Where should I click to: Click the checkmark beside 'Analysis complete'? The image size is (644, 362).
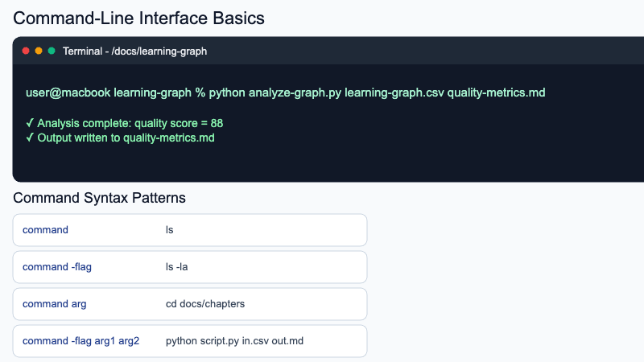[x=30, y=124]
